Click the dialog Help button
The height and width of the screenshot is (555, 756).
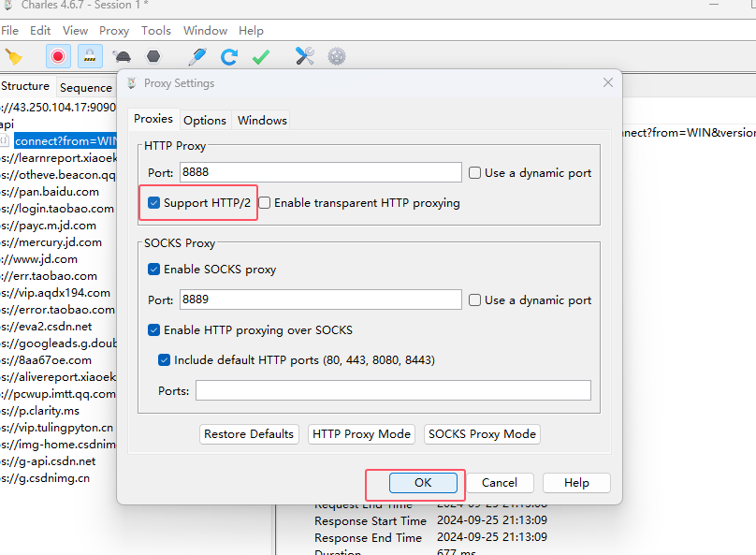[x=576, y=482]
